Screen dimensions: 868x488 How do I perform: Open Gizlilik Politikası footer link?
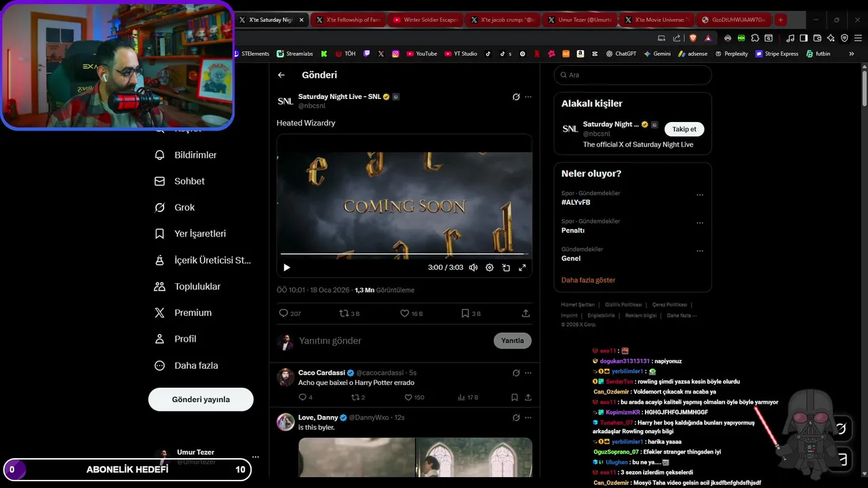(623, 305)
